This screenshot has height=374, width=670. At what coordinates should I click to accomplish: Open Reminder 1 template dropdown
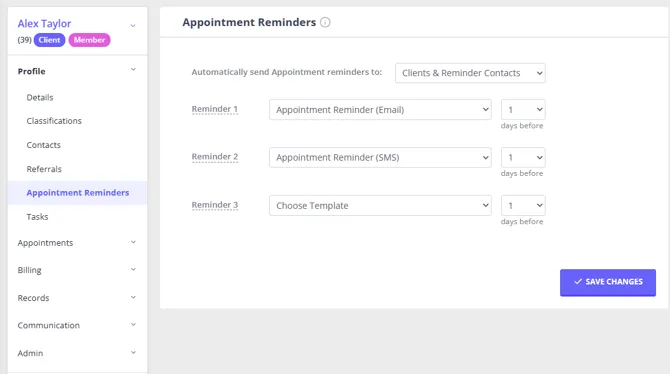380,109
